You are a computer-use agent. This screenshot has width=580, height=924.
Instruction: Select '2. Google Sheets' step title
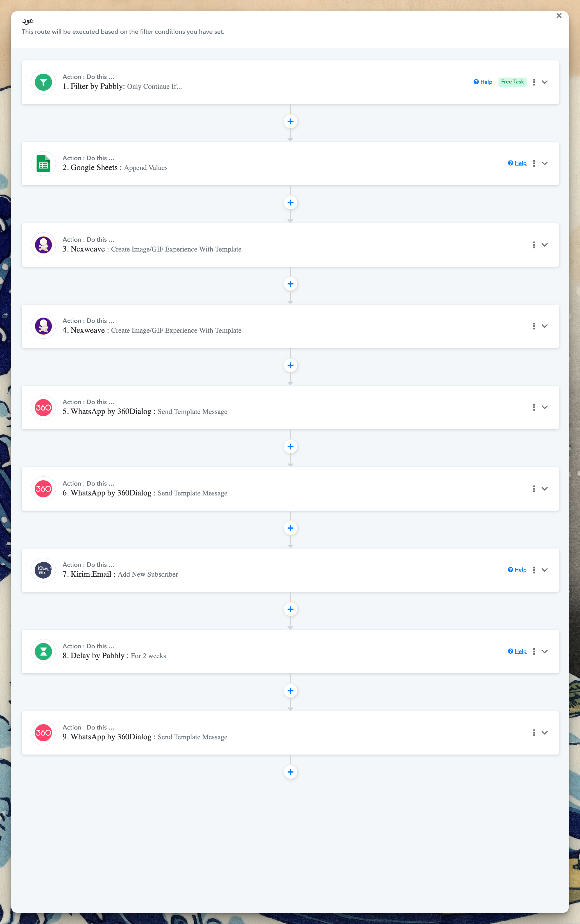click(x=92, y=167)
